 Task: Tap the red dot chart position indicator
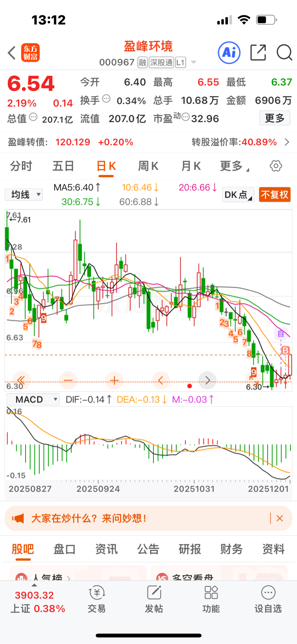189,386
